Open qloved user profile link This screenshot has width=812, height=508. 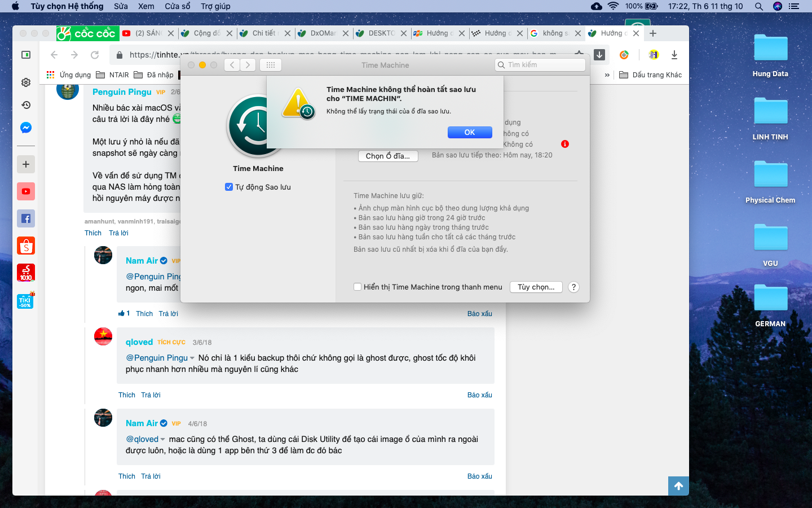139,342
